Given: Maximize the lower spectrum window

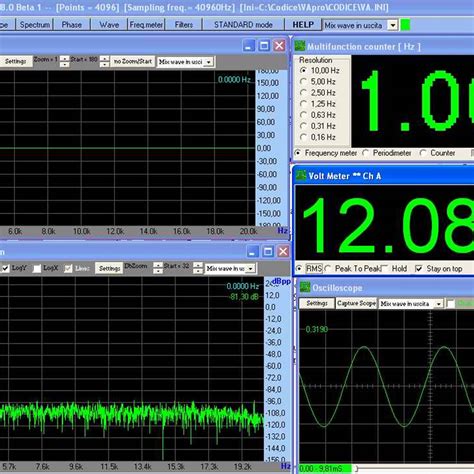Looking at the screenshot, I should (x=268, y=251).
